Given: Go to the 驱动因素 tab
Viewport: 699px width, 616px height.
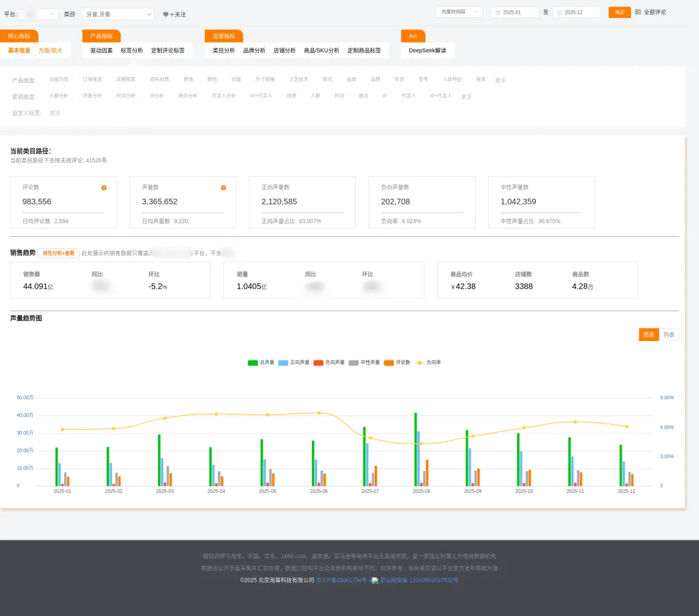Looking at the screenshot, I should tap(102, 50).
